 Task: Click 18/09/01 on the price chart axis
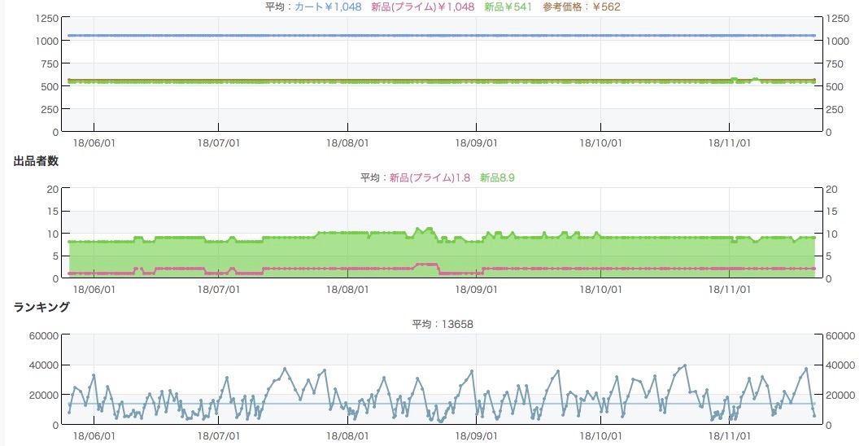475,142
